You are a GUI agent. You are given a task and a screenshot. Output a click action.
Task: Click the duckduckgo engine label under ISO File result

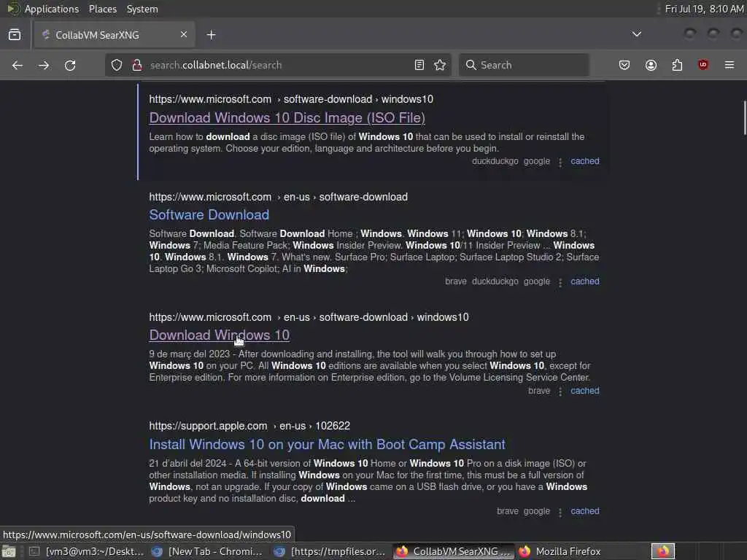pyautogui.click(x=495, y=161)
